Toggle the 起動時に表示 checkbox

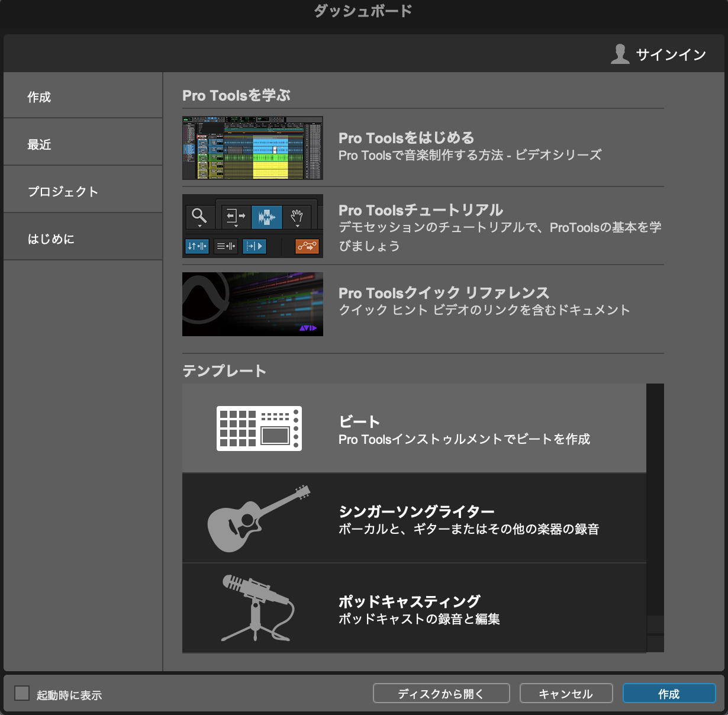pyautogui.click(x=22, y=693)
